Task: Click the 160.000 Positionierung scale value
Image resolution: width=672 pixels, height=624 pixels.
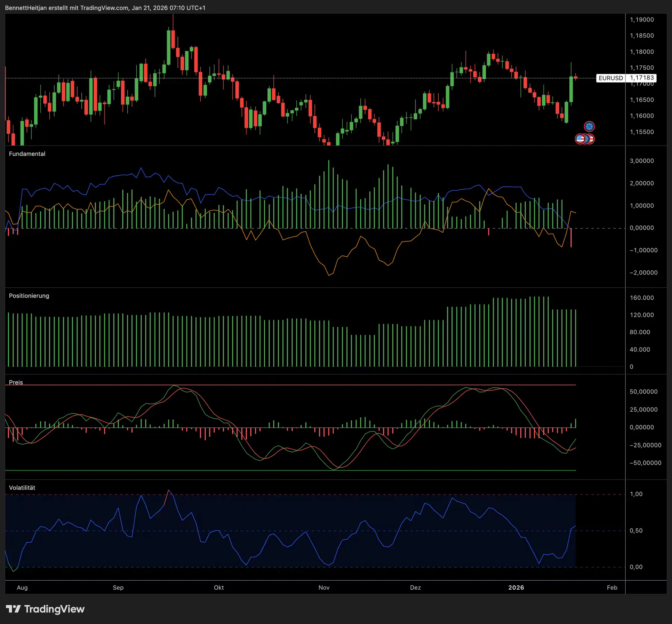Action: (642, 298)
